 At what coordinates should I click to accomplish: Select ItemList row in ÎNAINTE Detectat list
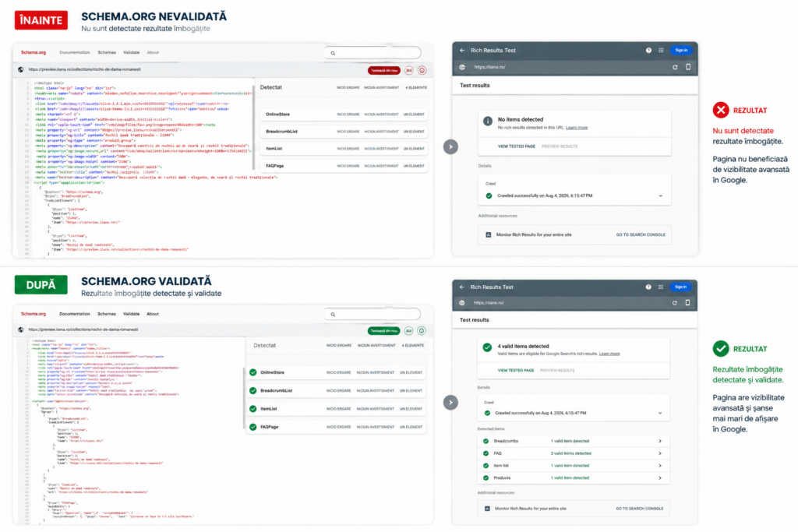coord(344,149)
